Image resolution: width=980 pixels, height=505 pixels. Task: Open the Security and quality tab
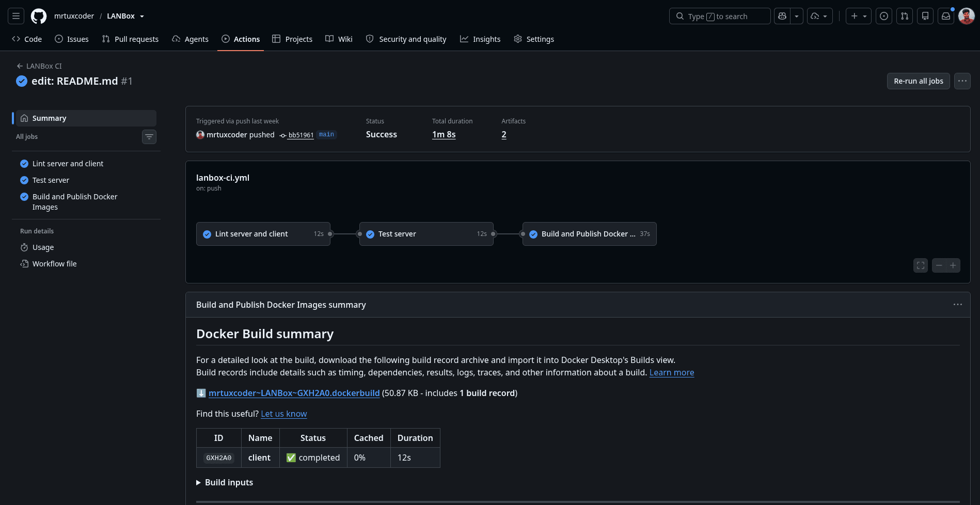click(406, 39)
